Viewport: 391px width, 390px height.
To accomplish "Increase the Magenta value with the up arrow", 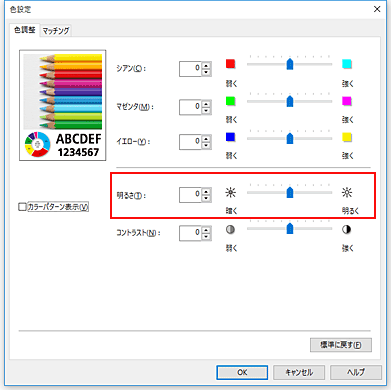I will (x=206, y=104).
